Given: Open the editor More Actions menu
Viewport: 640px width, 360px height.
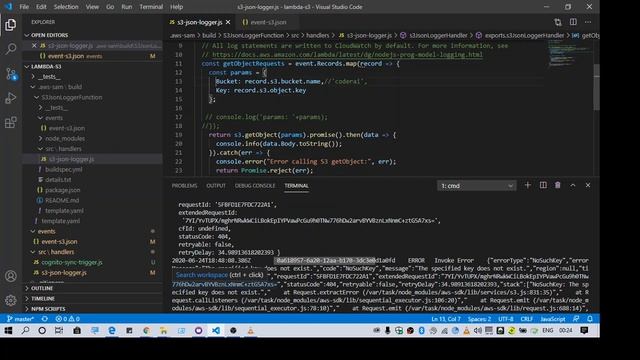Looking at the screenshot, I should pos(588,22).
